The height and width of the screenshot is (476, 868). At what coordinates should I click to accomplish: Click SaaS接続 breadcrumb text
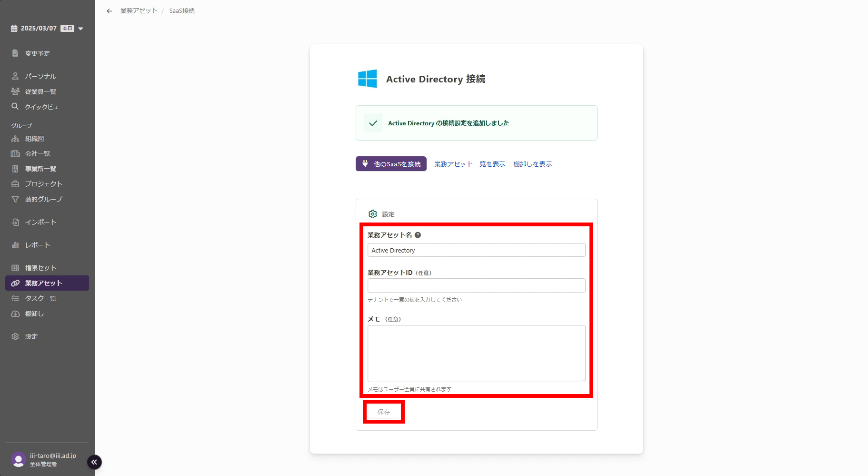[182, 10]
